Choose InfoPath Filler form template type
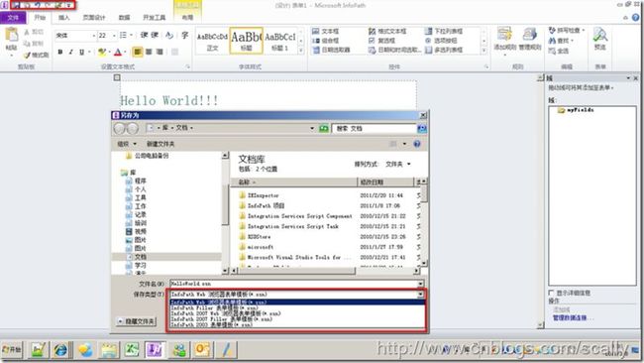Screen dimensions: 644x363 click(297, 307)
